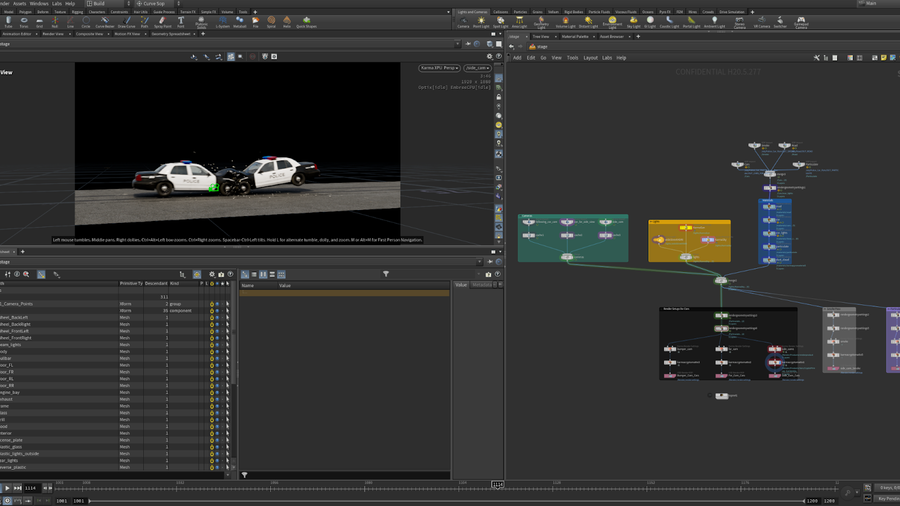This screenshot has width=900, height=506.
Task: Switch to the Material Palette tab
Action: (x=575, y=36)
